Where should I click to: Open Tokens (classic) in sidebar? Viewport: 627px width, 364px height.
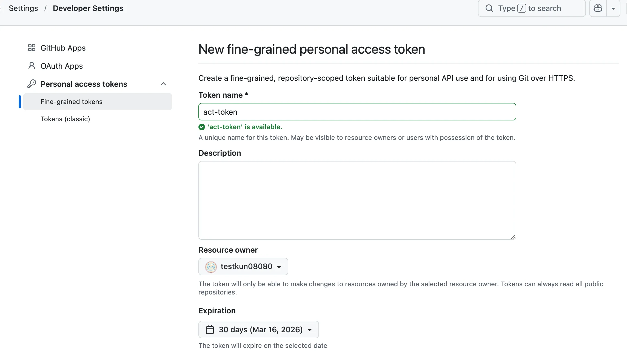(x=65, y=119)
